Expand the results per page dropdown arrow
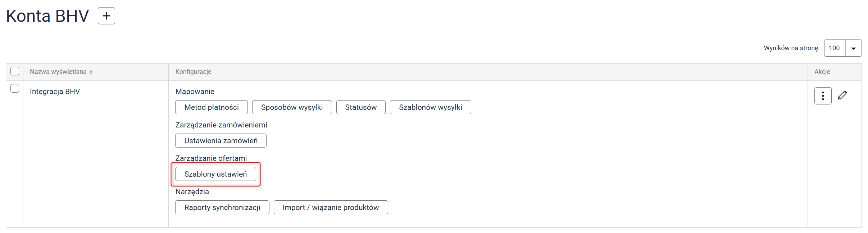 click(x=853, y=48)
